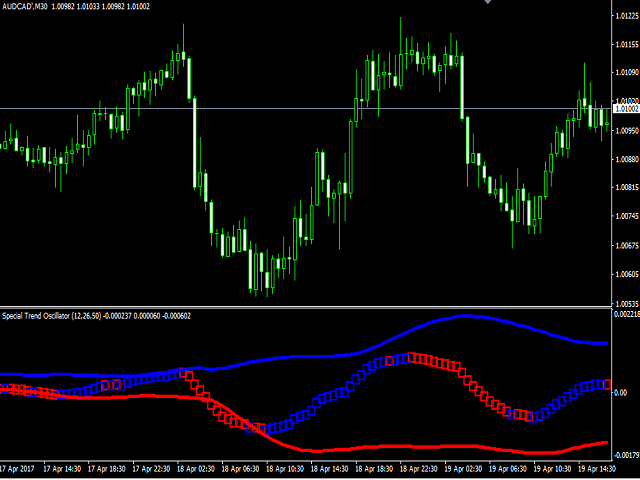Screen dimensions: 640x480
Task: Click the 1.00880 price scale label
Action: 626,159
